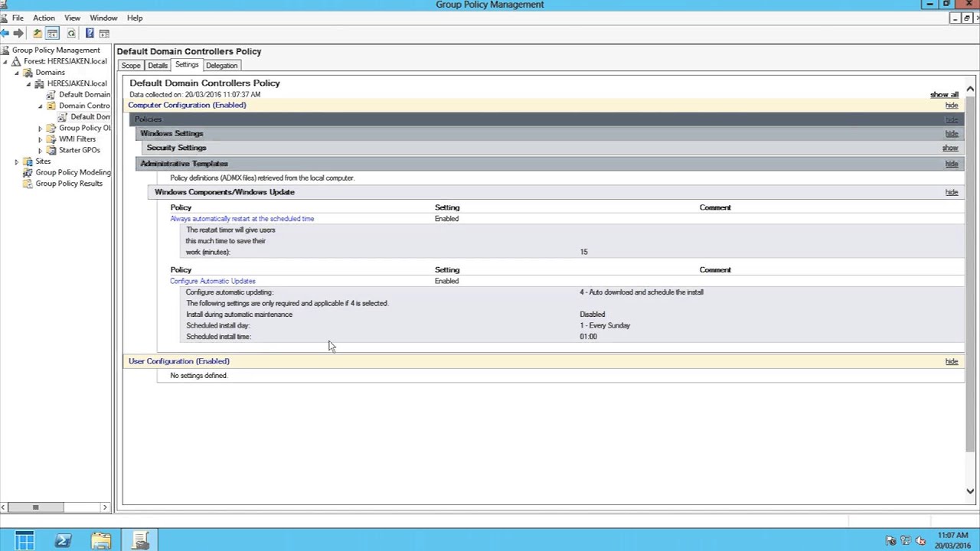980x551 pixels.
Task: Click the network tray icon
Action: tap(906, 540)
